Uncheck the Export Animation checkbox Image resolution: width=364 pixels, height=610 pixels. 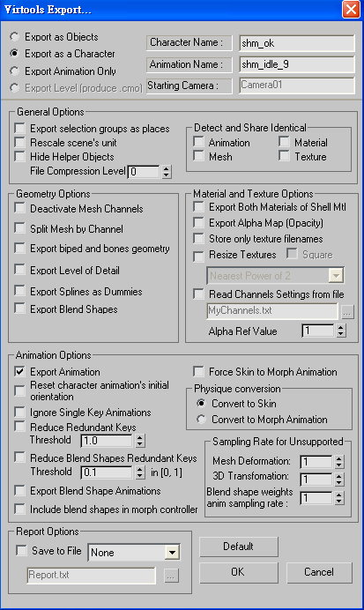tap(19, 371)
